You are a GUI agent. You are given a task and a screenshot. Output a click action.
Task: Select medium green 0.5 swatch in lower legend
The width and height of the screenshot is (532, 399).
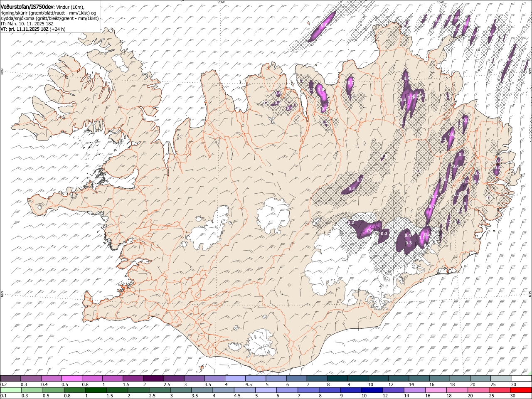(54, 390)
